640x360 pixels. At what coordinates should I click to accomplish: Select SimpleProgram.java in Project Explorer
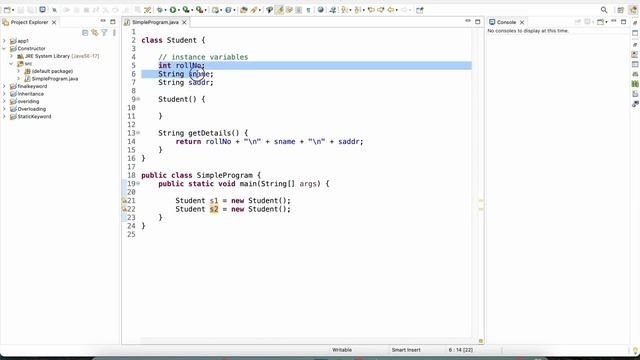(55, 79)
